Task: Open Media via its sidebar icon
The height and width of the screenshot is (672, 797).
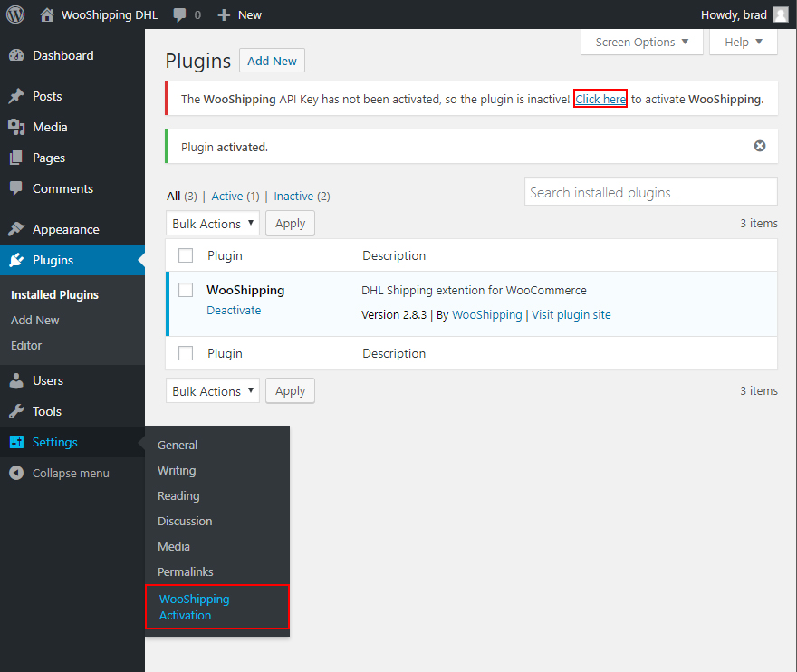Action: (16, 127)
